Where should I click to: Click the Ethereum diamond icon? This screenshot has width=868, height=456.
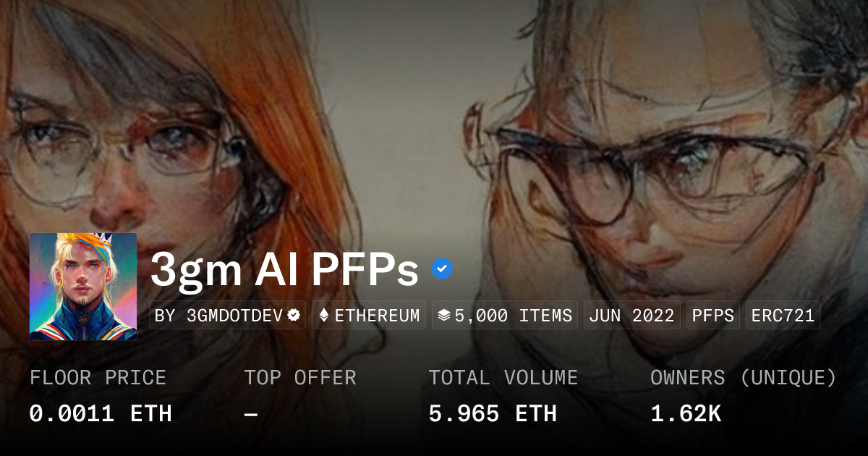324,316
